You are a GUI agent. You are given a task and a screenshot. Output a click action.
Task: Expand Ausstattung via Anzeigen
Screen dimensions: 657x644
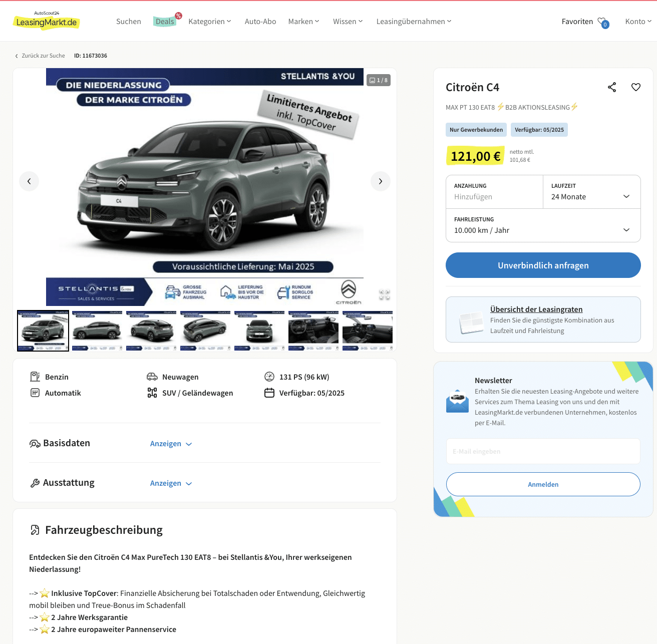coord(171,483)
